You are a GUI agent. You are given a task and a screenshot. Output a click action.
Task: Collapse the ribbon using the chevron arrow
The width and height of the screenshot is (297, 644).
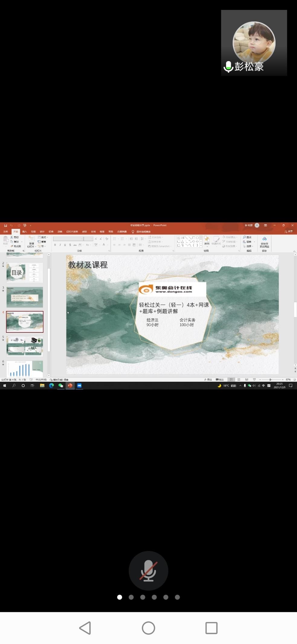294,251
